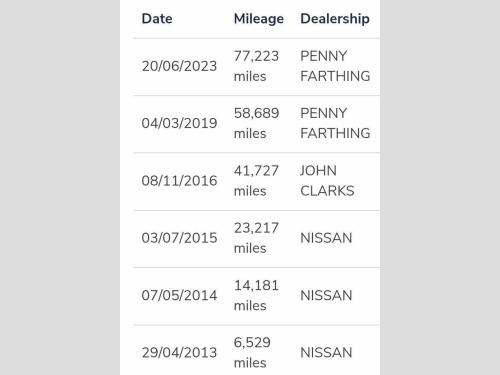Select the 08/11/2016 date cell
500x375 pixels.
pyautogui.click(x=179, y=181)
